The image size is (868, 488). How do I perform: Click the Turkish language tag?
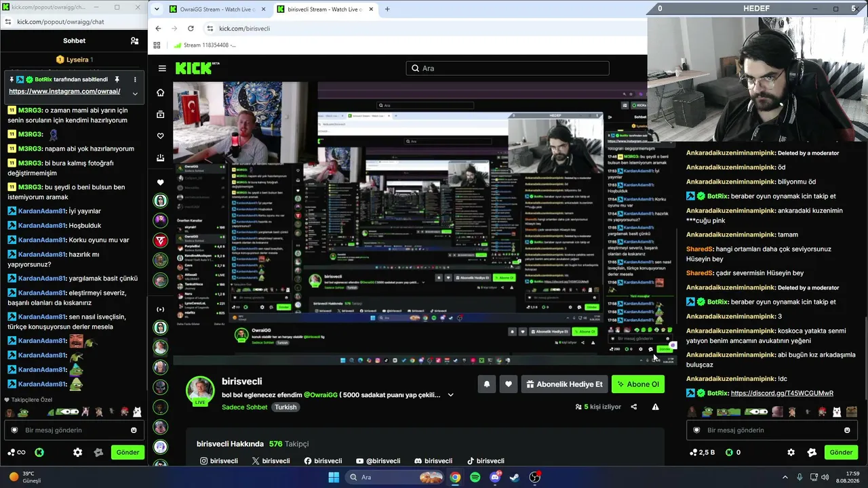[x=285, y=407]
